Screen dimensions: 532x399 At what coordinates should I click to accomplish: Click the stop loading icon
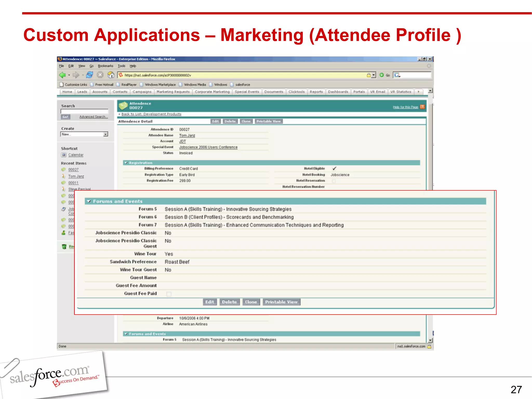(100, 75)
